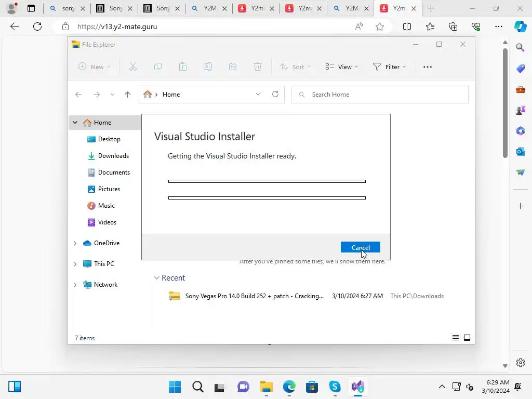Click the Share icon in File Explorer toolbar
Screen dimensions: 532x399
click(x=233, y=67)
